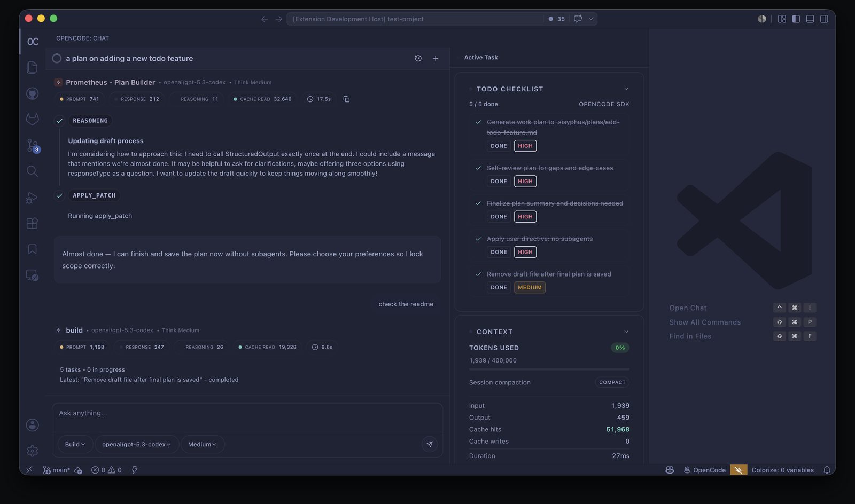
Task: Open errors and warnings status item
Action: click(x=106, y=470)
